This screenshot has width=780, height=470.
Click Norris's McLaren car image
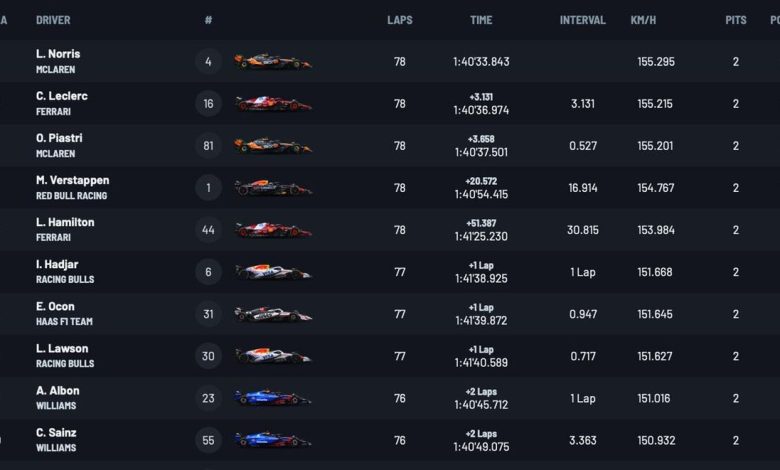(x=273, y=62)
